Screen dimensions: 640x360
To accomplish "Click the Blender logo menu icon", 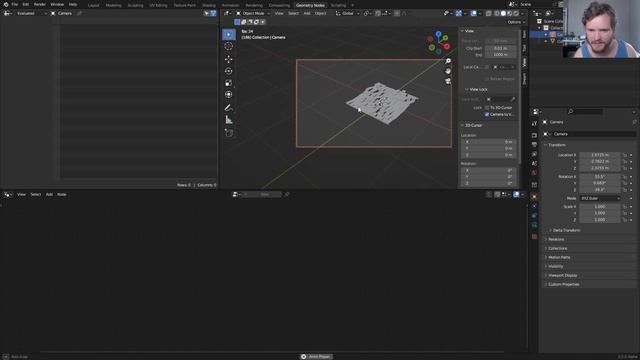I will 6,4.
